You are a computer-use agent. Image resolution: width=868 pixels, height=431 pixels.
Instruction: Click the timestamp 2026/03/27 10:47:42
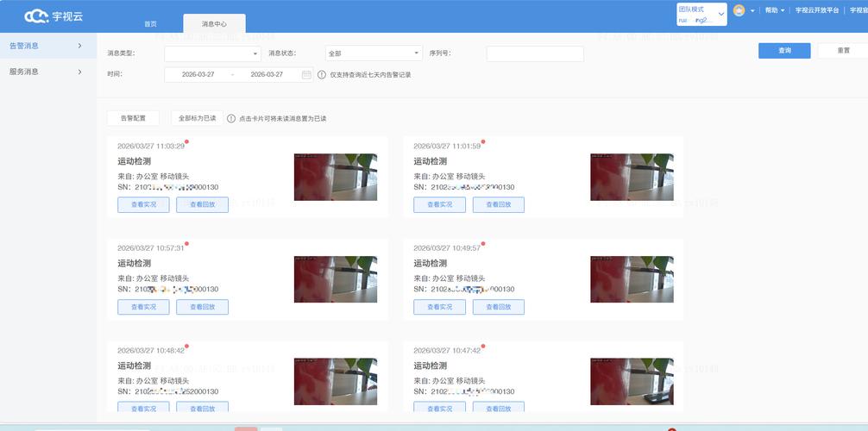(447, 351)
